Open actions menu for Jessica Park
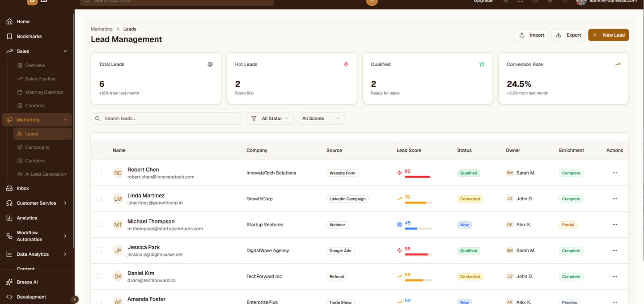Viewport: 644px width, 304px height. 614,251
